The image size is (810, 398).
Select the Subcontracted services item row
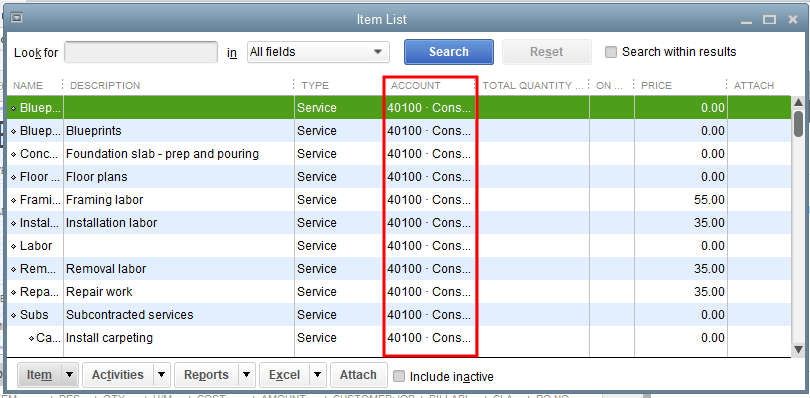399,315
